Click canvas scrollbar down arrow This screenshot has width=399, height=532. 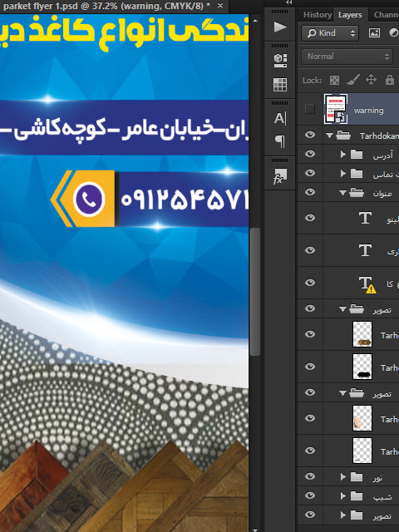click(x=255, y=530)
